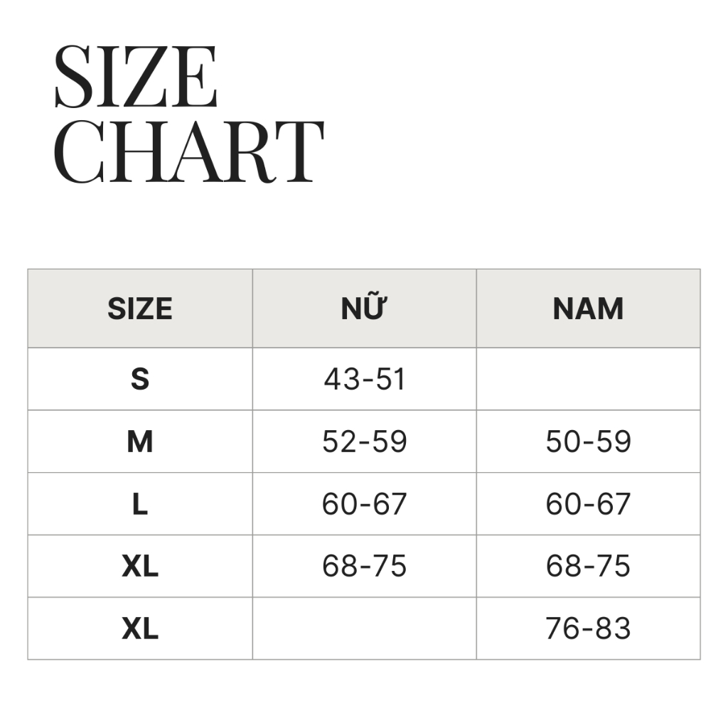This screenshot has width=728, height=728.
Task: Click the XL label above the last row
Action: pos(140,567)
